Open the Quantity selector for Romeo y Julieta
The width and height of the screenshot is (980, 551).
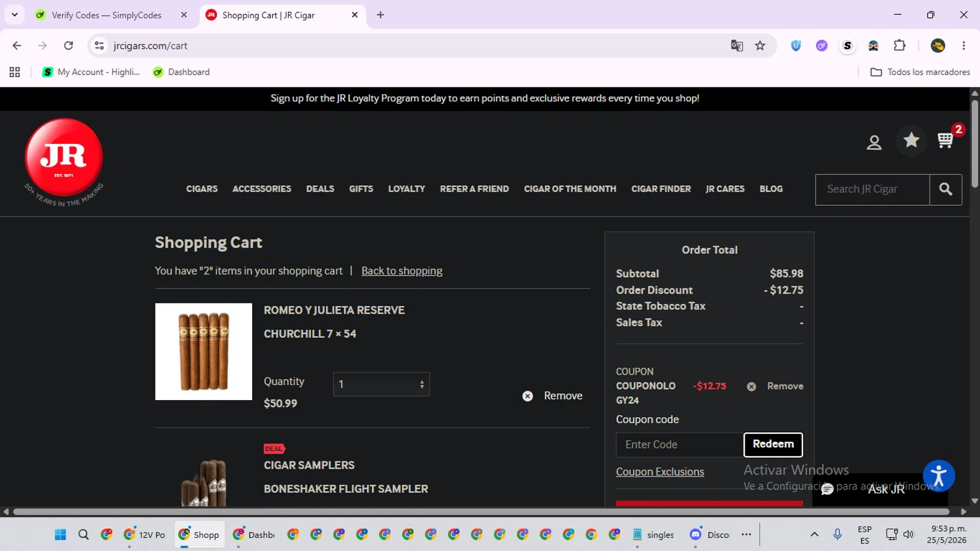click(382, 384)
